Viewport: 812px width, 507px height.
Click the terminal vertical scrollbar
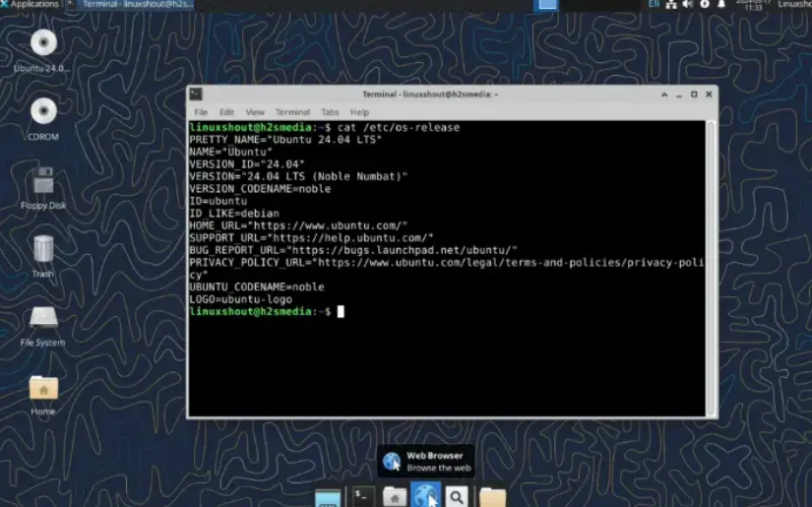711,268
